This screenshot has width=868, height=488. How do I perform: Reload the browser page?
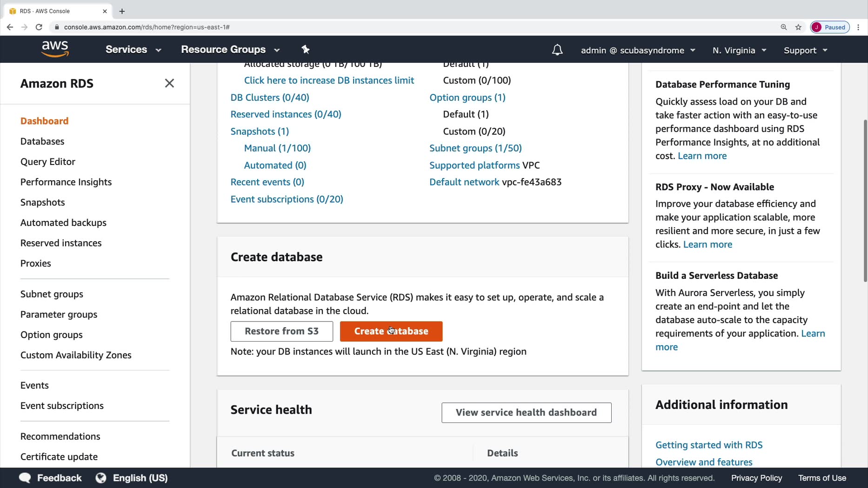tap(39, 27)
